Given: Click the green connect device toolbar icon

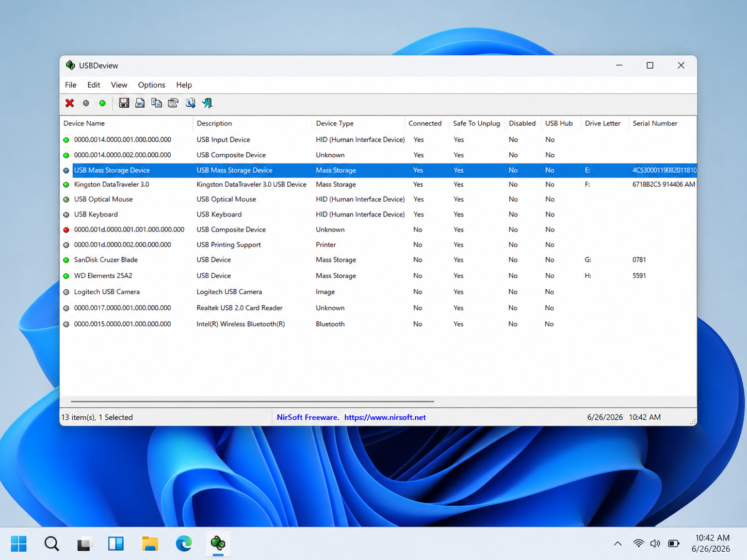Looking at the screenshot, I should tap(103, 103).
